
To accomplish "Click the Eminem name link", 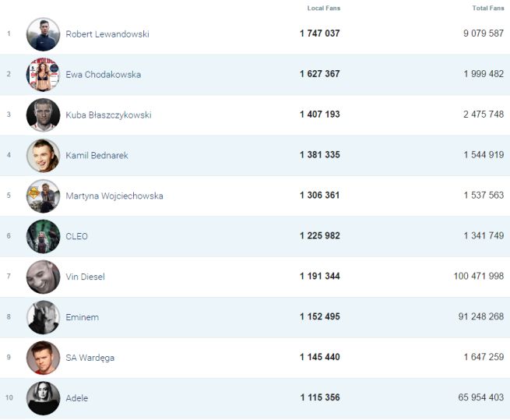I will [x=82, y=318].
